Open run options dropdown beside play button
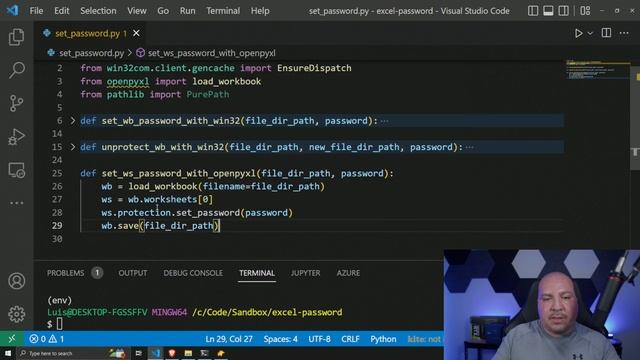The width and height of the screenshot is (640, 360). point(590,33)
